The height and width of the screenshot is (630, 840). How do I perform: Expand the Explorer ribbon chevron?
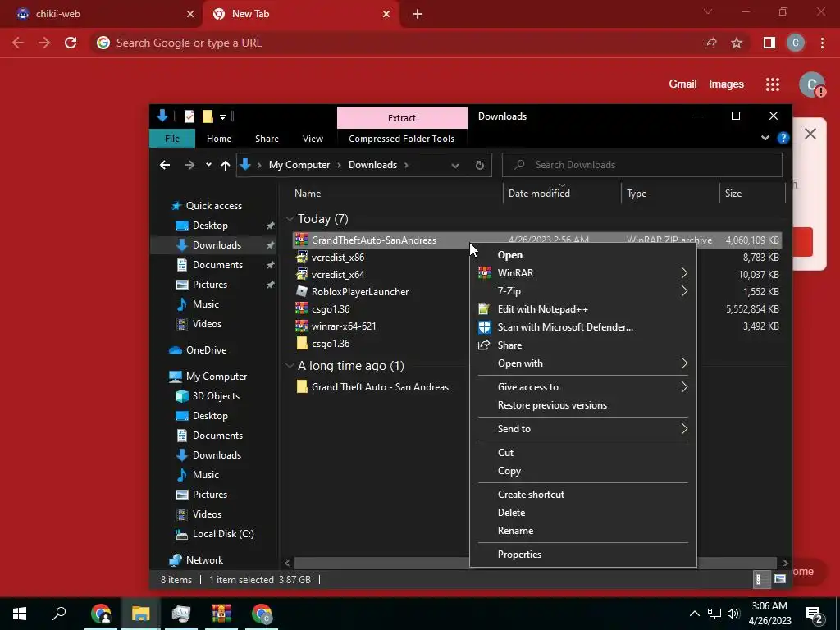click(765, 138)
